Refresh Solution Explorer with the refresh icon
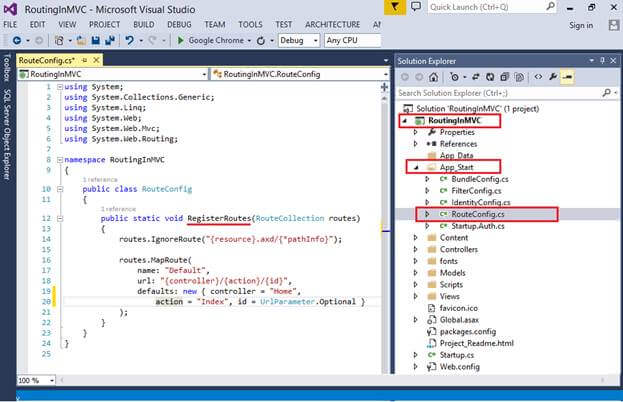Image resolution: width=623 pixels, height=402 pixels. click(490, 77)
